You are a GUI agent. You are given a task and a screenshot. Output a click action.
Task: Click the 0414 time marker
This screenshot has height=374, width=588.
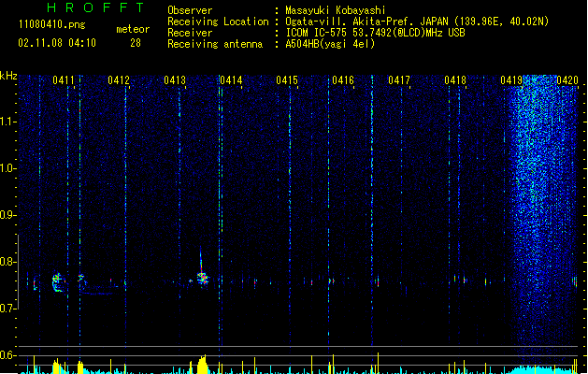(x=231, y=80)
